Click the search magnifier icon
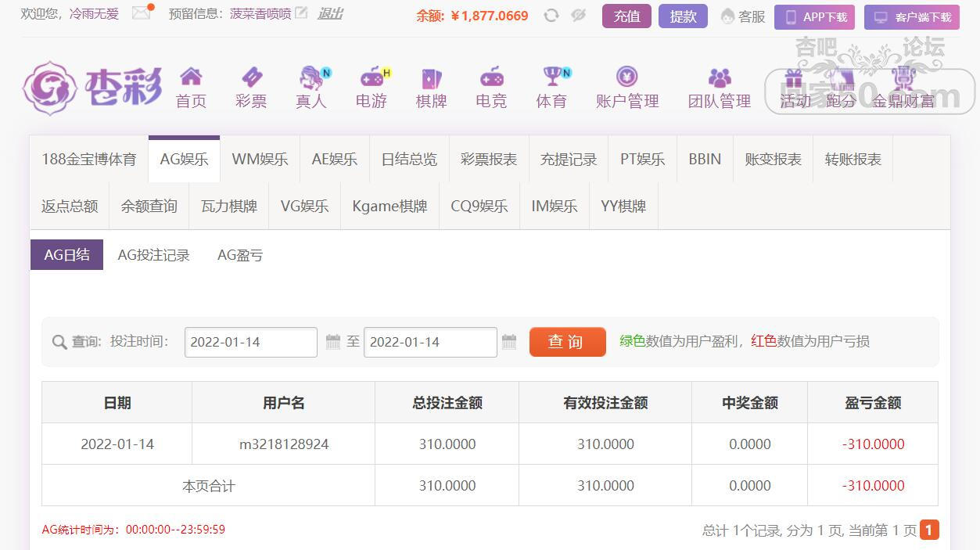 coord(59,343)
